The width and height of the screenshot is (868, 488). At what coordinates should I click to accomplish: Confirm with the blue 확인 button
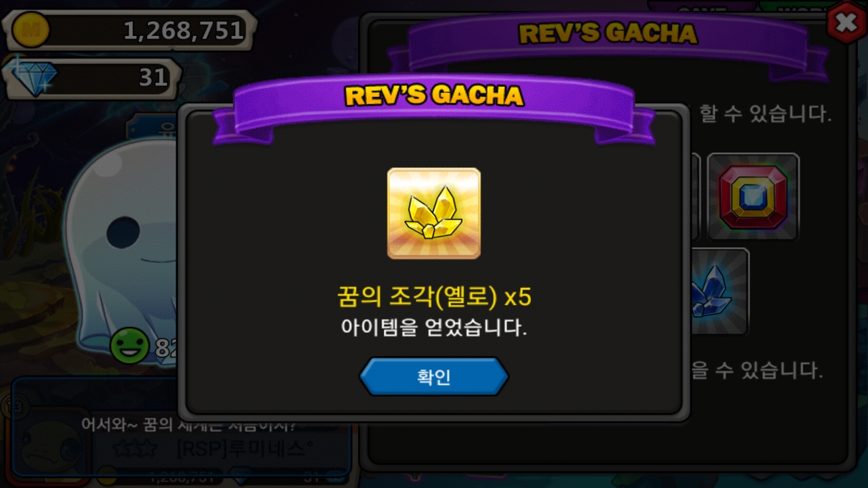[434, 377]
